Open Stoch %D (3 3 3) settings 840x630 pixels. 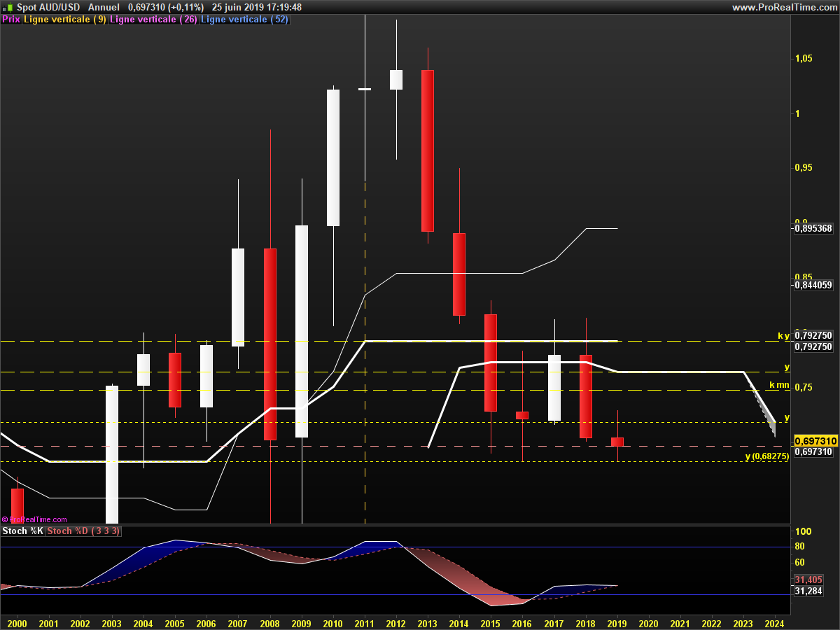pyautogui.click(x=83, y=531)
